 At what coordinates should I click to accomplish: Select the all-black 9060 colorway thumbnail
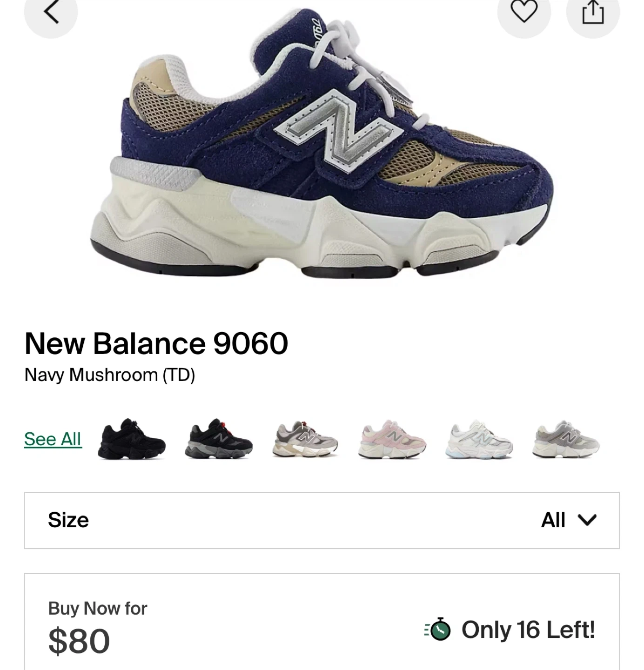[x=132, y=439]
